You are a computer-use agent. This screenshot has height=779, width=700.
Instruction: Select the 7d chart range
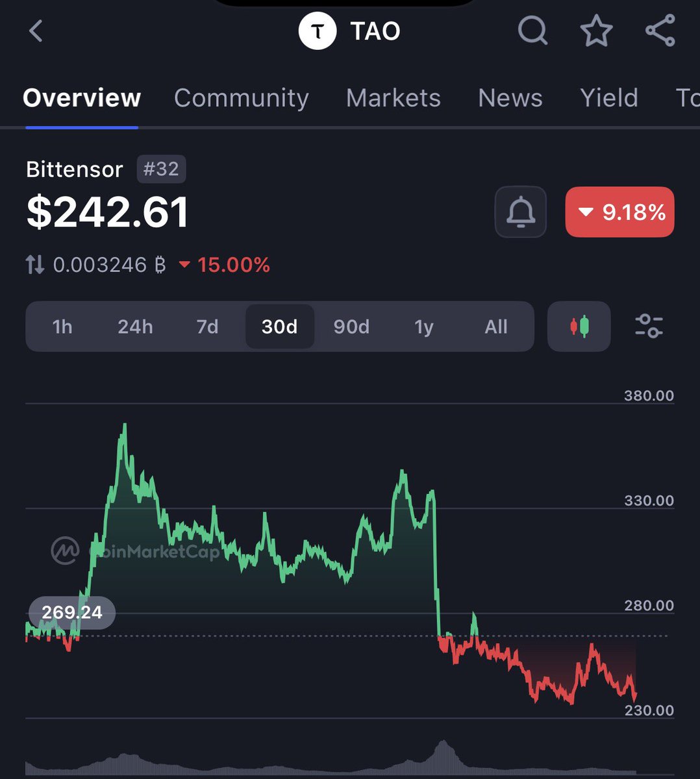point(208,327)
